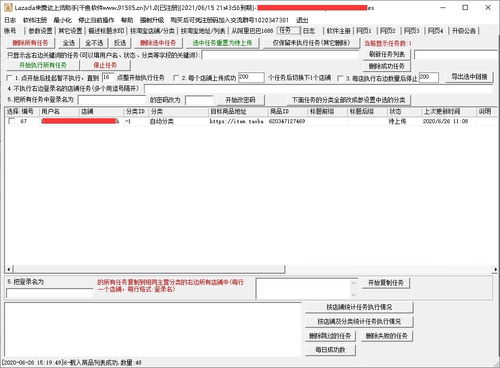Click the 上次更新时间 column header
This screenshot has height=368, width=500.
click(x=449, y=111)
